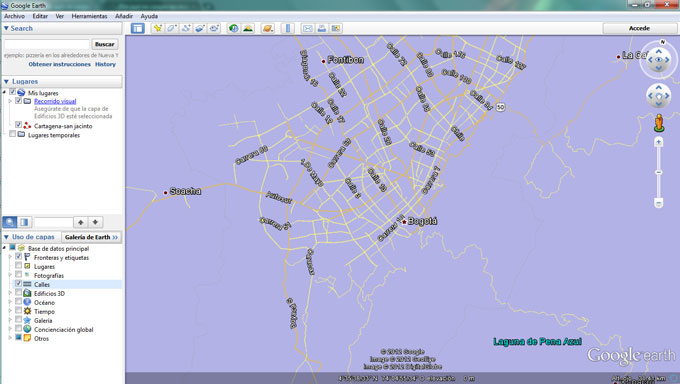
Task: Click the Buscar button
Action: 105,44
